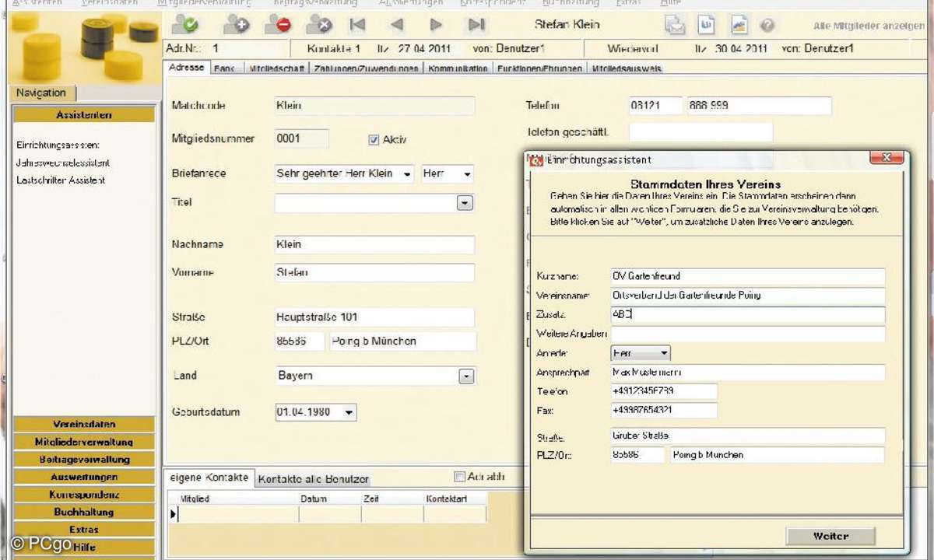Jump to the first member record
This screenshot has width=934, height=560.
tap(357, 25)
